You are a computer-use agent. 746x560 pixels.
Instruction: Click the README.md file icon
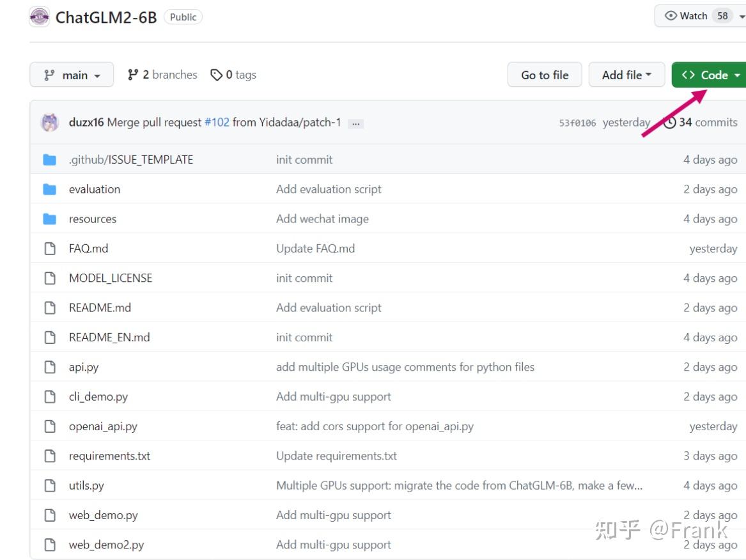(50, 308)
